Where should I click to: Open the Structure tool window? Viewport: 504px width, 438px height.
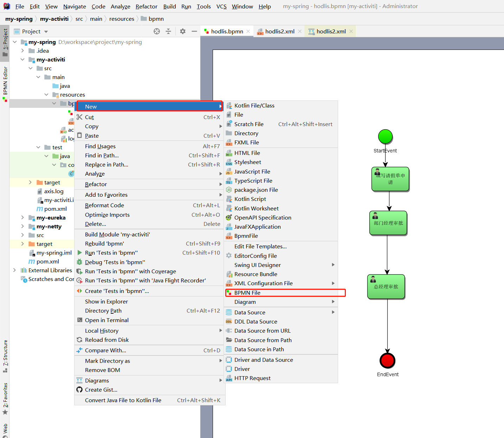[5, 355]
